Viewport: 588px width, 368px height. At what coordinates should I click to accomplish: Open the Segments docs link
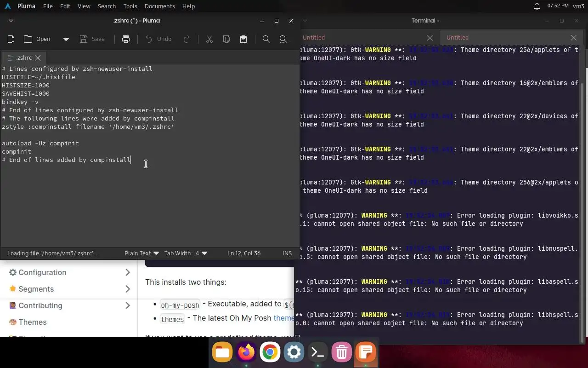pyautogui.click(x=36, y=289)
